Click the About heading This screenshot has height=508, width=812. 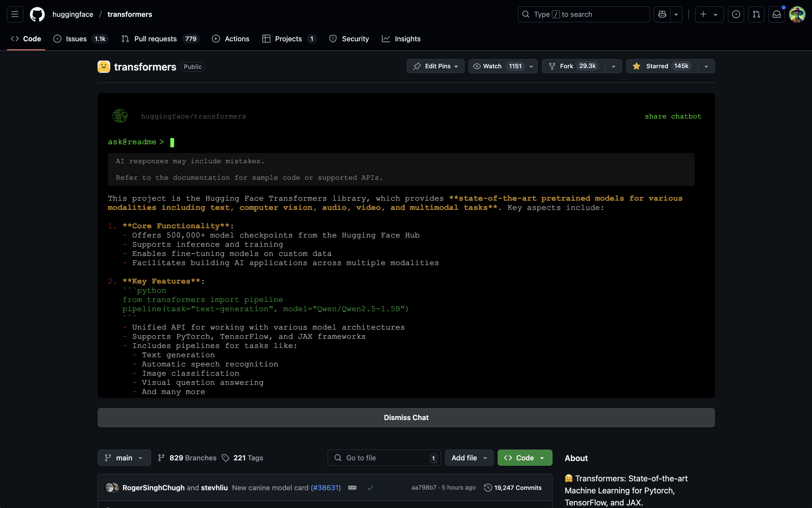(576, 458)
